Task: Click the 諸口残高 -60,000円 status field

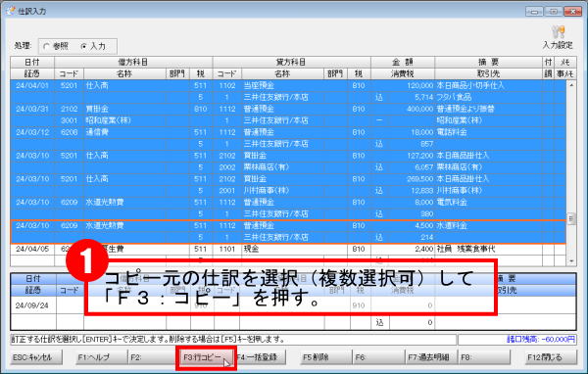Action: (517, 339)
